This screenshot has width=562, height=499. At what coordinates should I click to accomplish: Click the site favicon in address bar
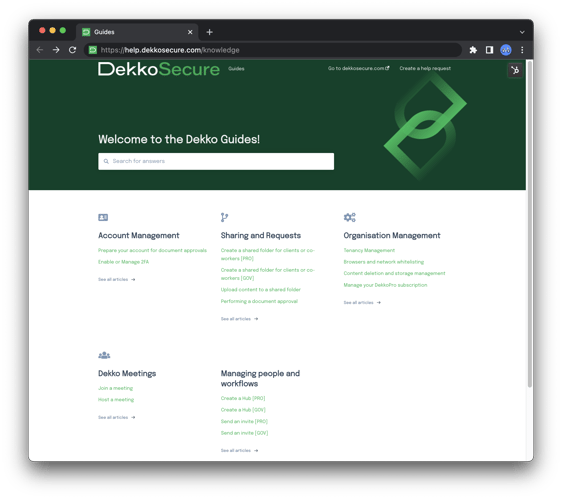(x=93, y=50)
